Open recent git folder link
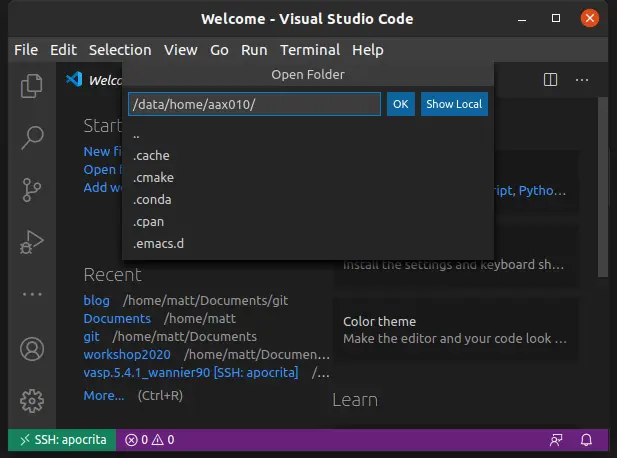The image size is (617, 458). (x=91, y=337)
